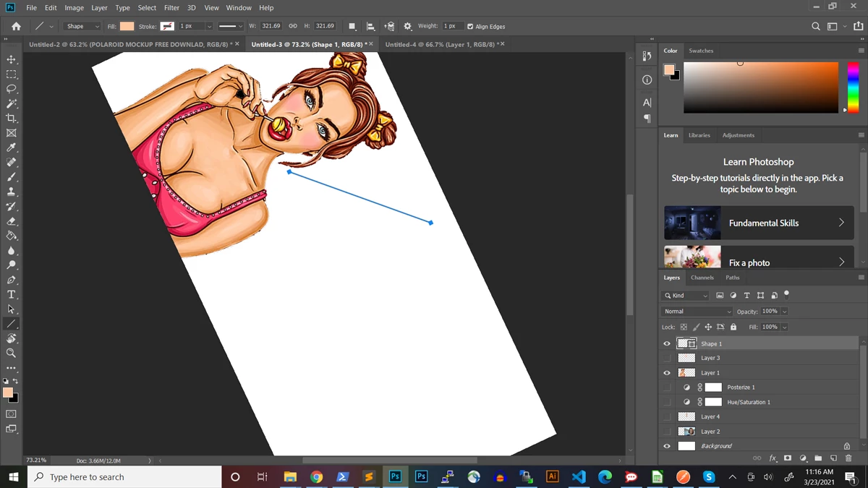Screen dimensions: 868x488
Task: Select the Brush tool
Action: click(x=12, y=177)
